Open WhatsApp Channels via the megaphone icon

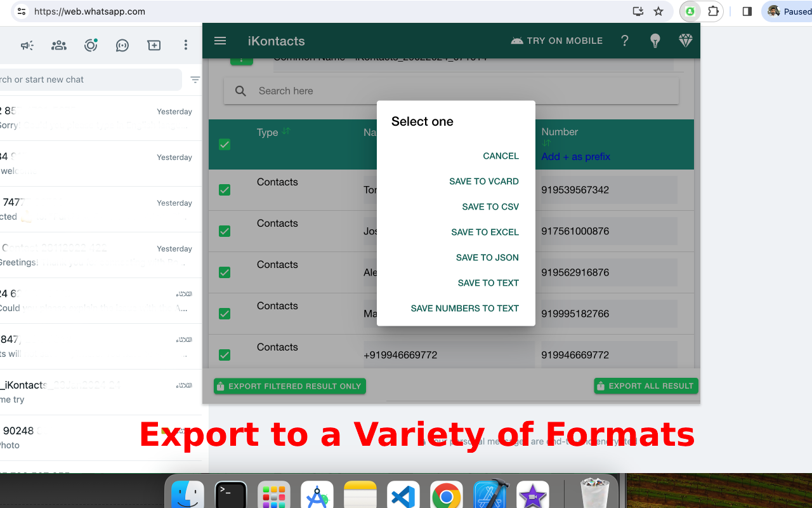[27, 45]
